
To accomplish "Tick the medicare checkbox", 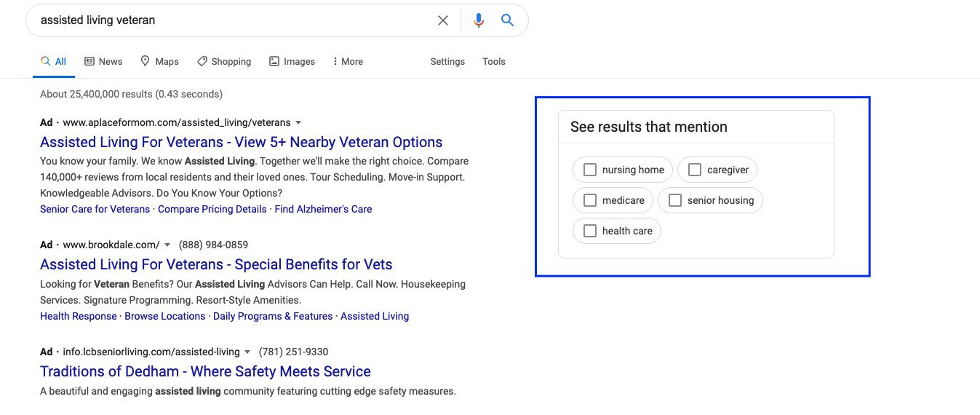I will pos(590,200).
